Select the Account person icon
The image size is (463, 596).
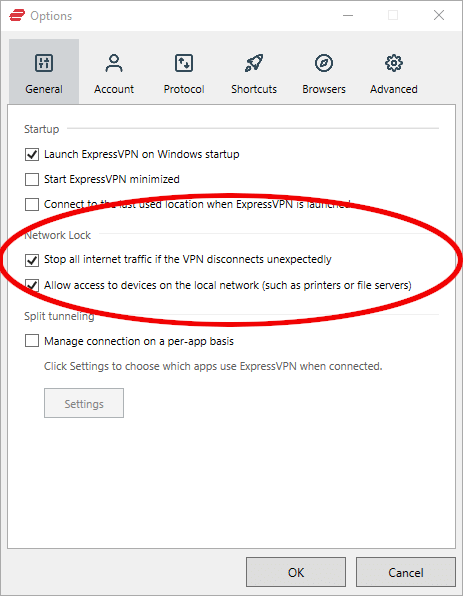pos(114,63)
